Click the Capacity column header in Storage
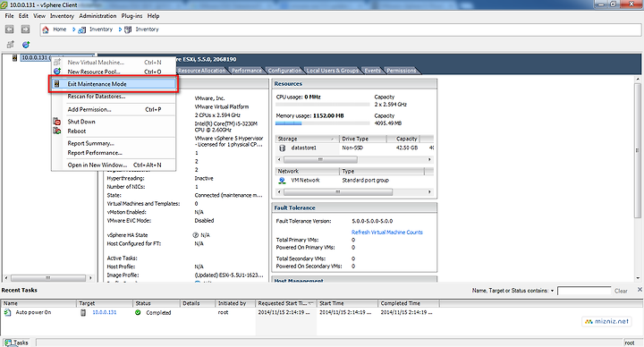The height and width of the screenshot is (347, 644). coord(403,139)
